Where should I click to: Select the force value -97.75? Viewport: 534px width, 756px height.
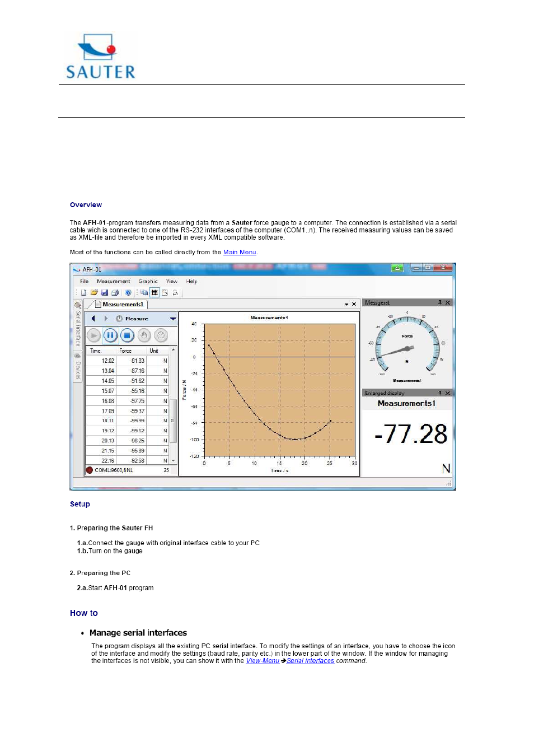pos(132,401)
